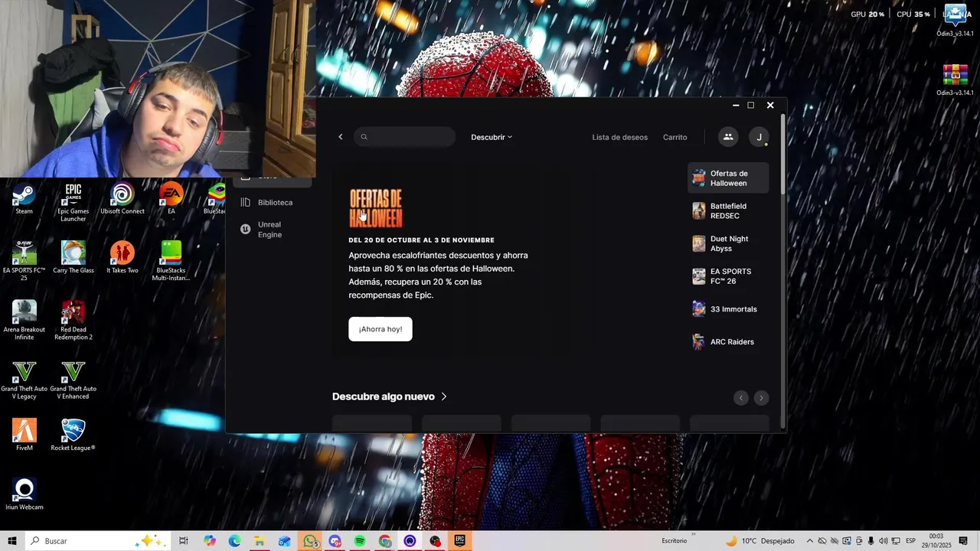Select the Grand Theft Auto V Enhanced shortcut
Viewport: 980px width, 551px height.
[x=73, y=380]
